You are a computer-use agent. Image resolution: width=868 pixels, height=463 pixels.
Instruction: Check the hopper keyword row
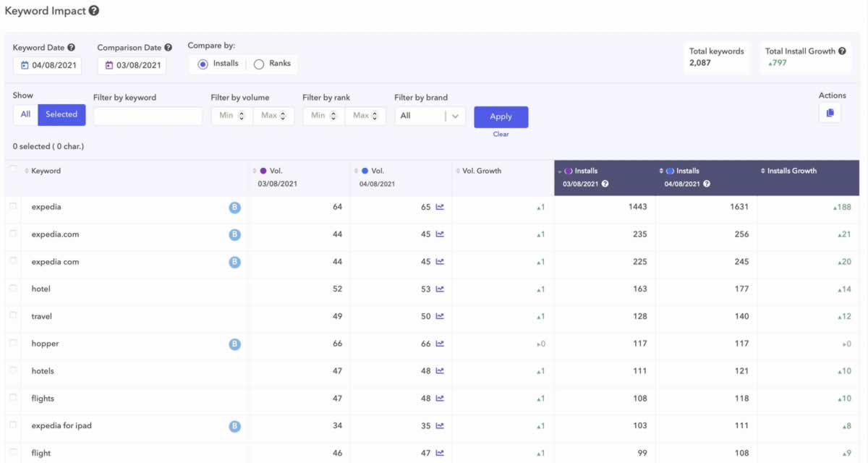pyautogui.click(x=12, y=344)
